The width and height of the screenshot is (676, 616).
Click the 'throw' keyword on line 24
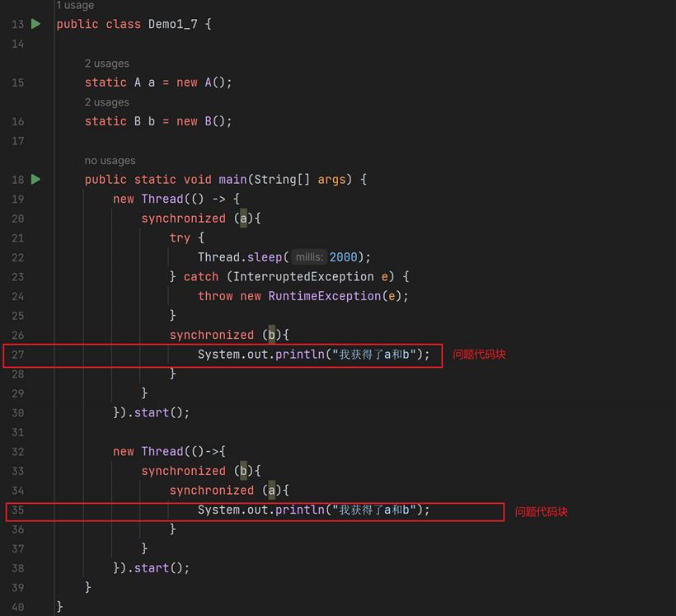tap(215, 296)
